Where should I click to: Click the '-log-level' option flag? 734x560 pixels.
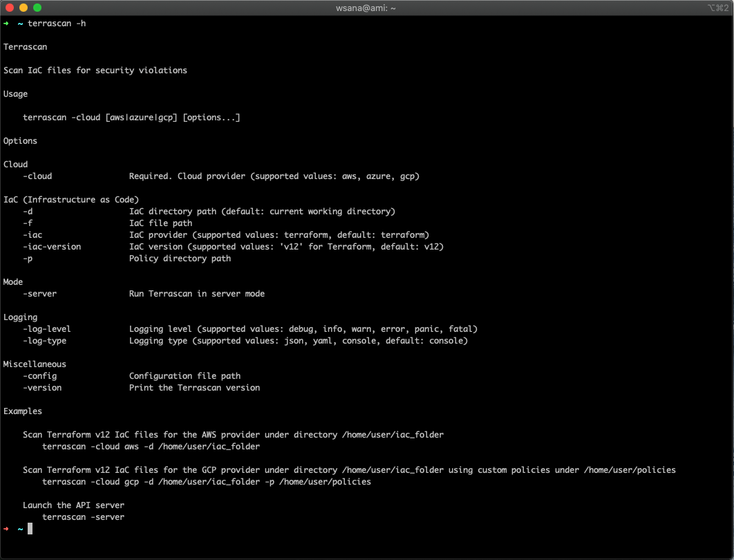pos(47,328)
